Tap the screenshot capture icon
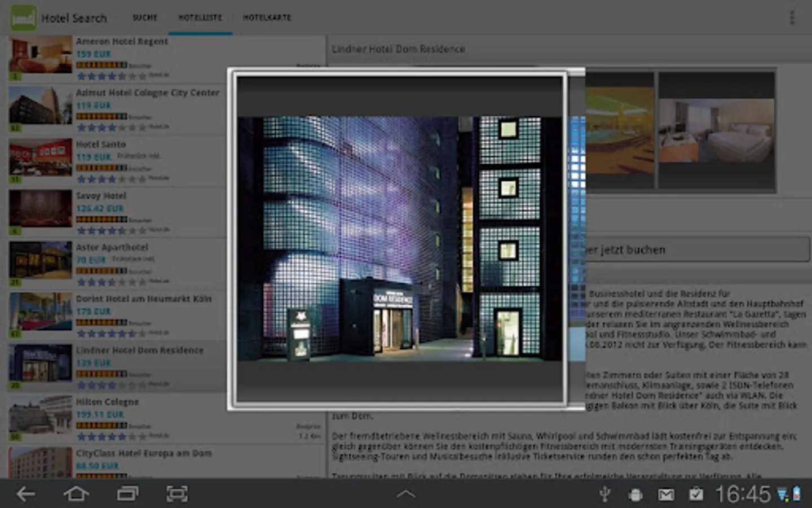The height and width of the screenshot is (508, 812). click(177, 494)
